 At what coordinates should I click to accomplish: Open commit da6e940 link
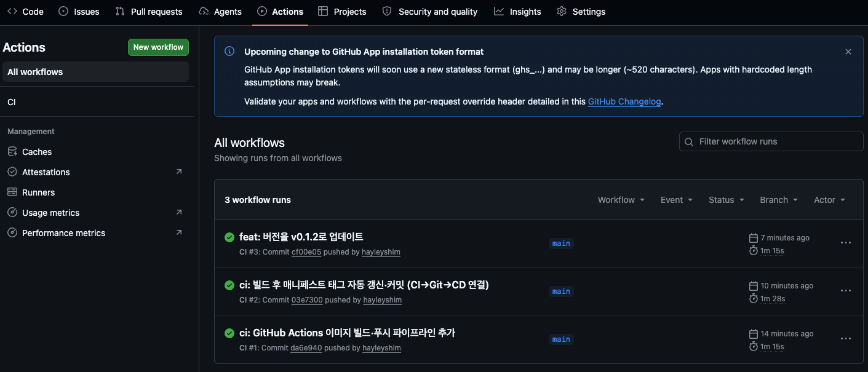coord(306,348)
